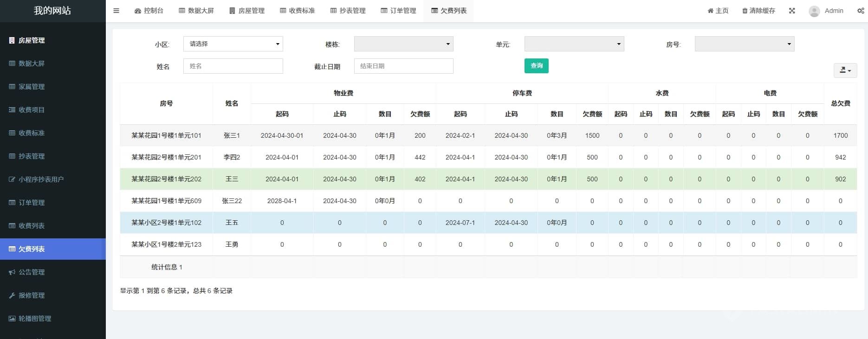Select the row for 王五

tap(232, 223)
